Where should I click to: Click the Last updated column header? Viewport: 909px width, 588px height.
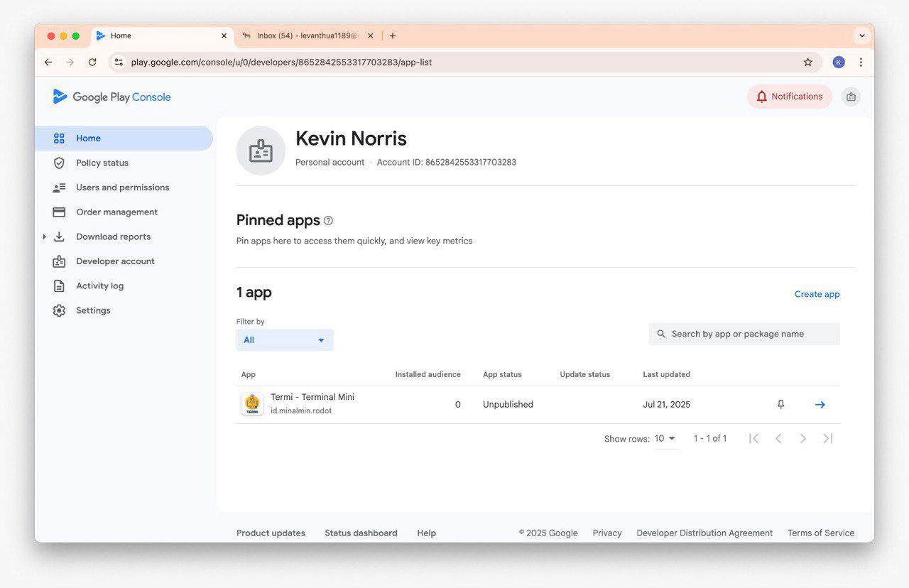click(666, 374)
